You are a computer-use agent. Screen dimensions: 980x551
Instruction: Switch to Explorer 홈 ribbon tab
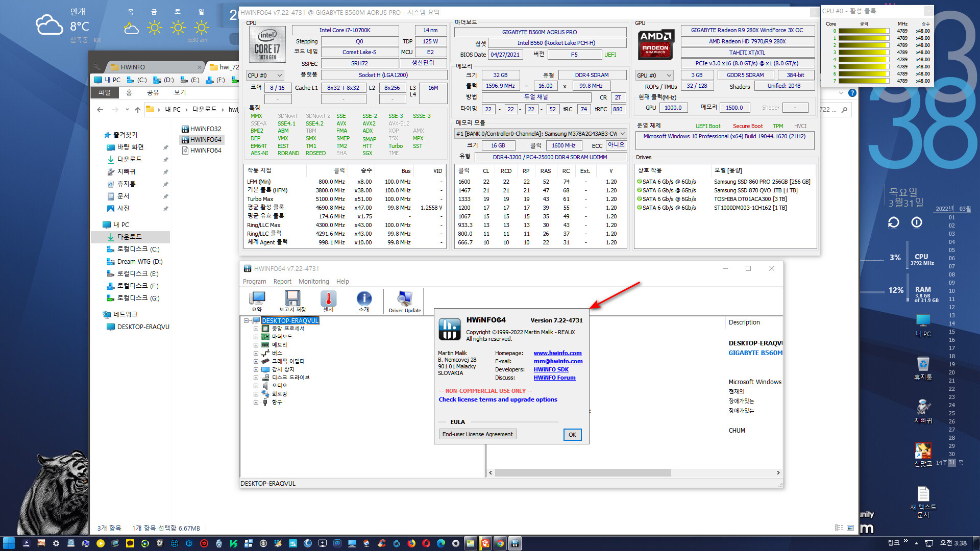[129, 92]
